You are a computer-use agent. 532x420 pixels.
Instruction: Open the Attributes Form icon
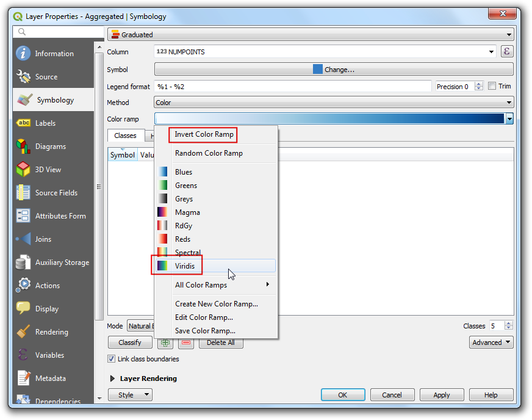tap(23, 215)
